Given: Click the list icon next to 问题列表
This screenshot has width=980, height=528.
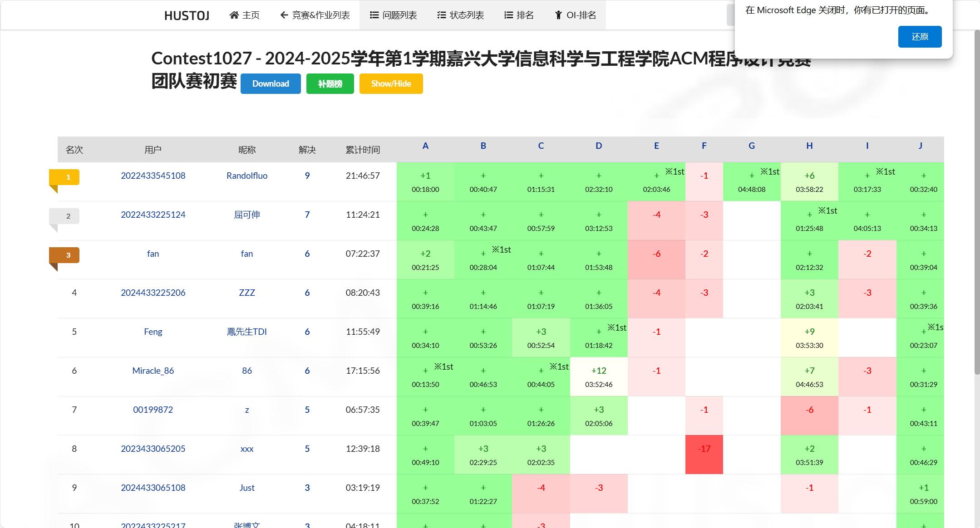Looking at the screenshot, I should click(374, 15).
